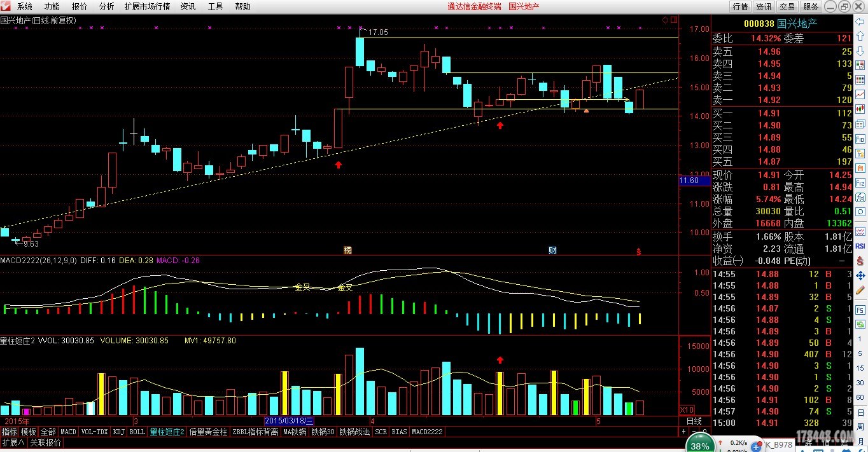Open the 帮助 menu
868x452 pixels.
(x=242, y=6)
